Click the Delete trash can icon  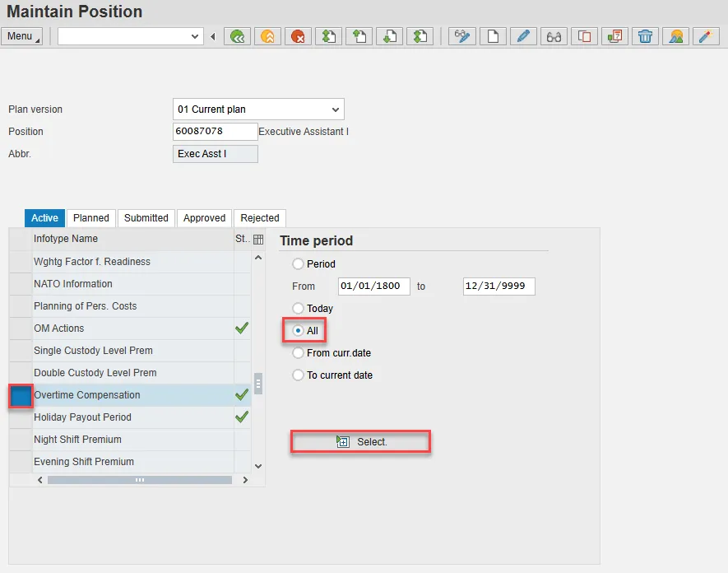coord(646,36)
